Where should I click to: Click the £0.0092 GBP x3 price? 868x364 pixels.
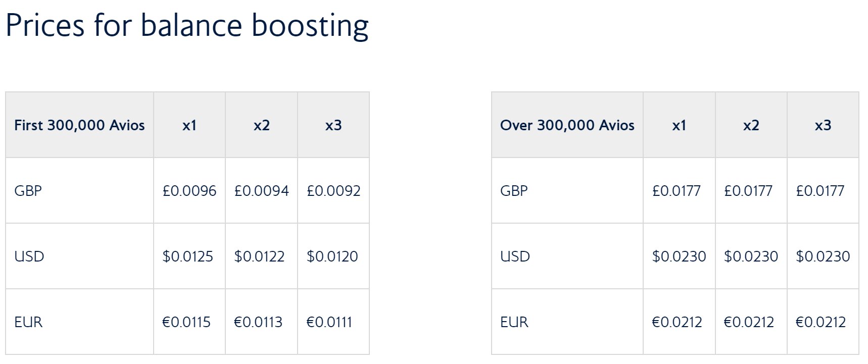(x=333, y=191)
